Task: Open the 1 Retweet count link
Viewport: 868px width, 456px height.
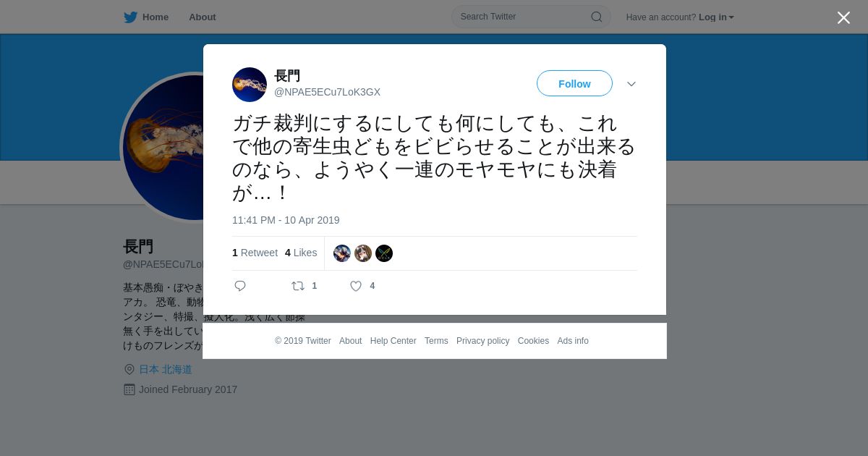Action: tap(255, 253)
